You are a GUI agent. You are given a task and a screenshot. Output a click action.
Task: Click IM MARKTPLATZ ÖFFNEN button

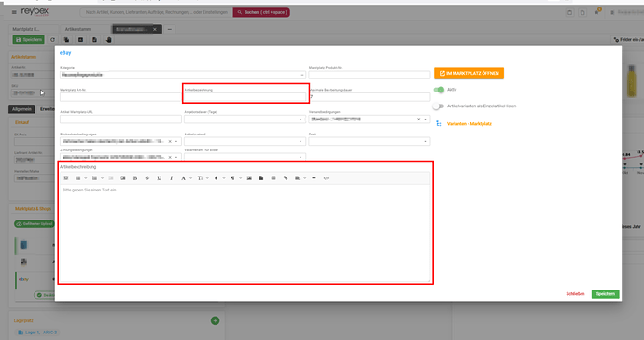(x=469, y=73)
